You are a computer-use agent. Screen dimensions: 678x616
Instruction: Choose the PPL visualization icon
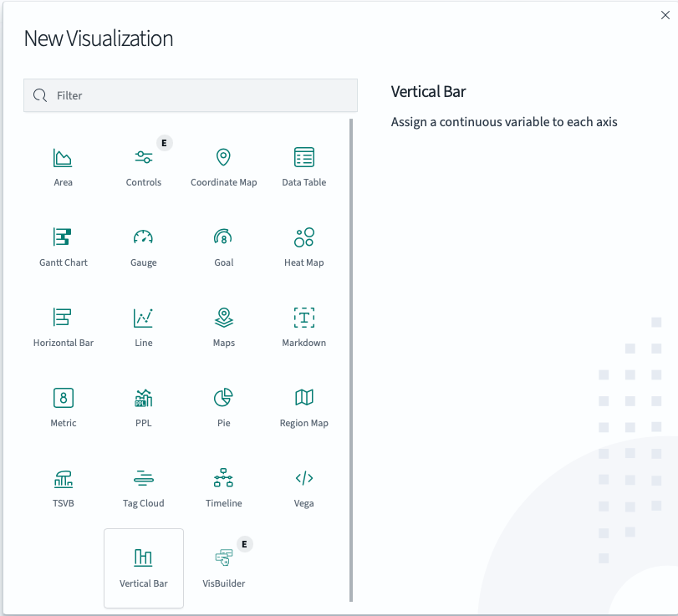[x=143, y=398]
